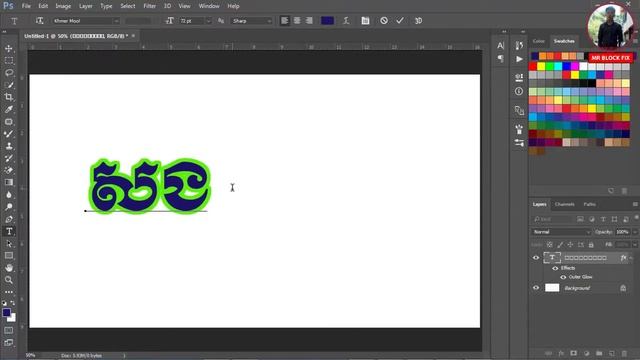Viewport: 640px width, 360px height.
Task: Open the Khmer Mool font family dropdown
Action: 86,21
